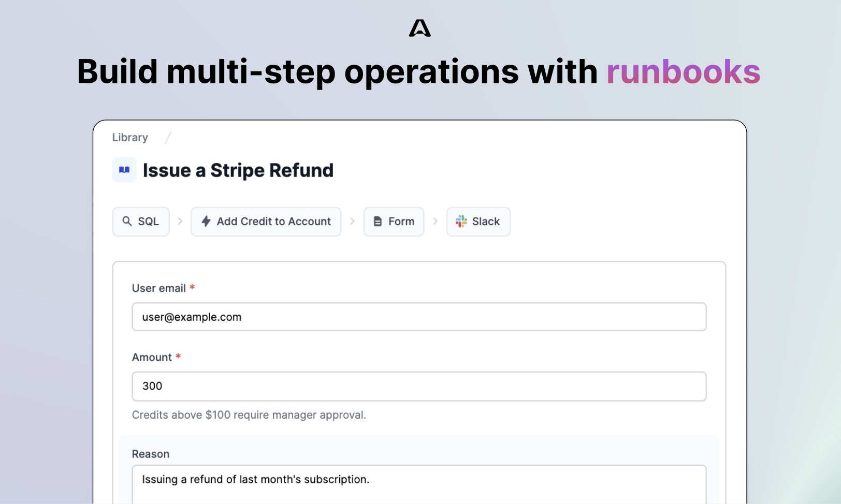Select the SQL step button
Image resolution: width=841 pixels, height=504 pixels.
(141, 221)
